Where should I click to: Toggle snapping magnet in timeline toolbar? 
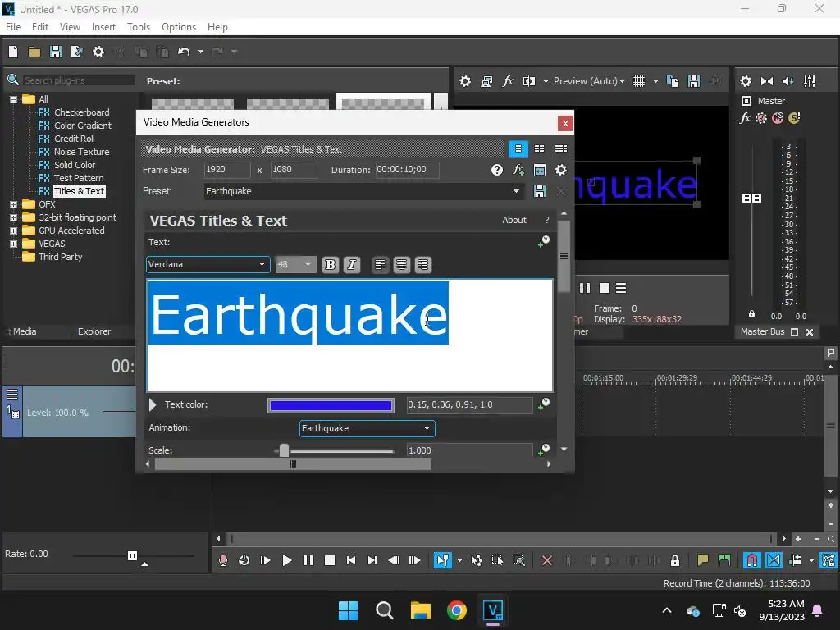751,560
